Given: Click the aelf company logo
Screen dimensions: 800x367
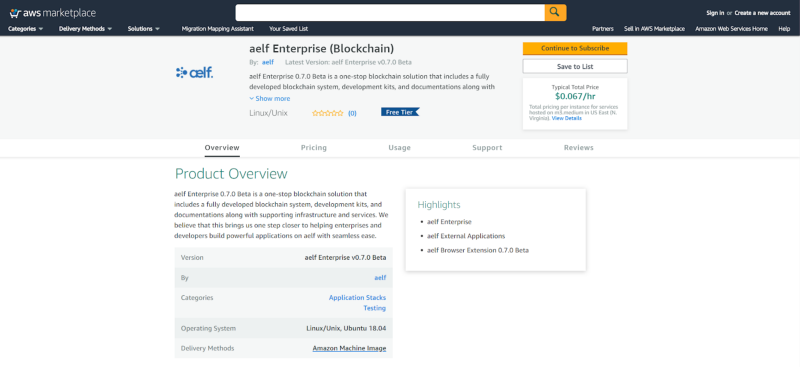Looking at the screenshot, I should [x=194, y=73].
